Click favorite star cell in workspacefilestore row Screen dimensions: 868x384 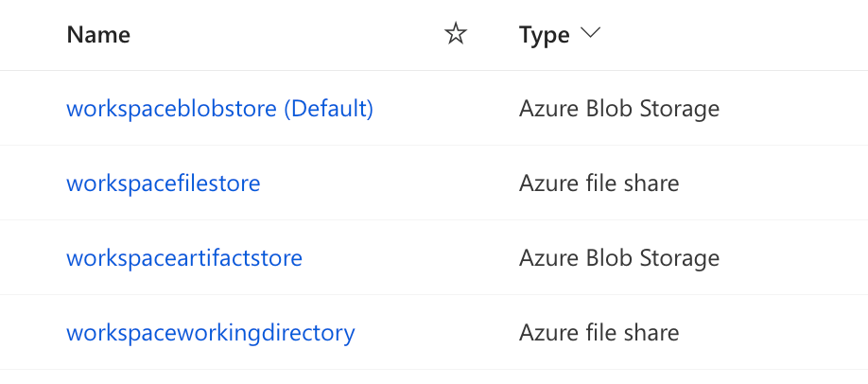(x=456, y=183)
